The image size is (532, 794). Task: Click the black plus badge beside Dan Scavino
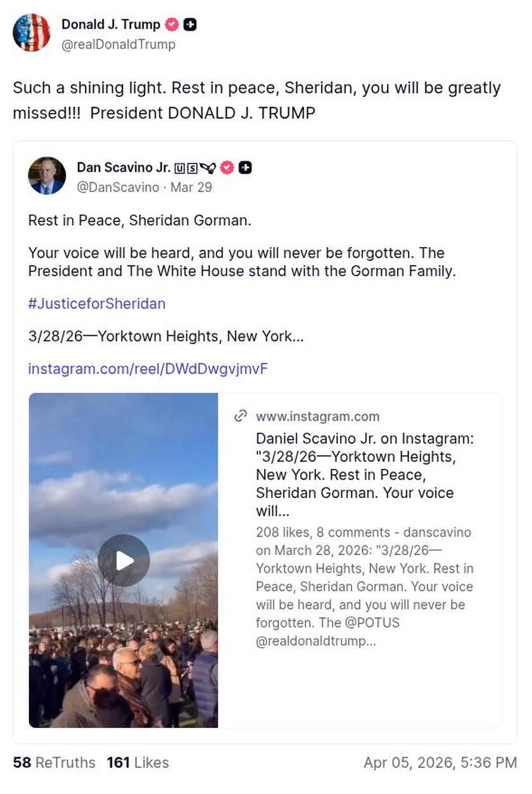point(245,167)
